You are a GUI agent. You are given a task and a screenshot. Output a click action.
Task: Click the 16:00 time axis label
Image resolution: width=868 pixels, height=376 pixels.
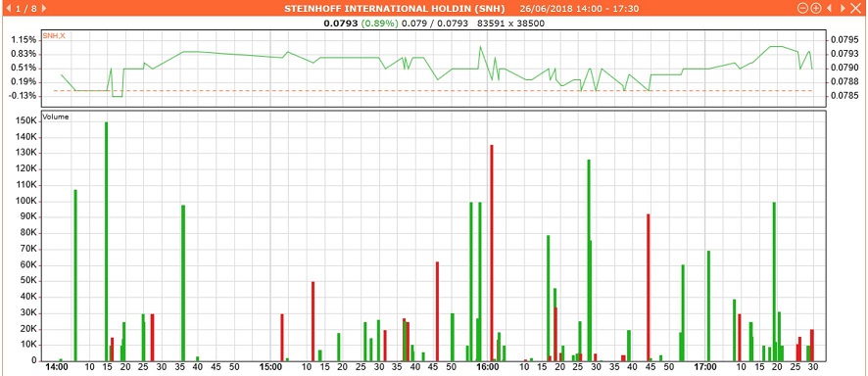click(488, 366)
